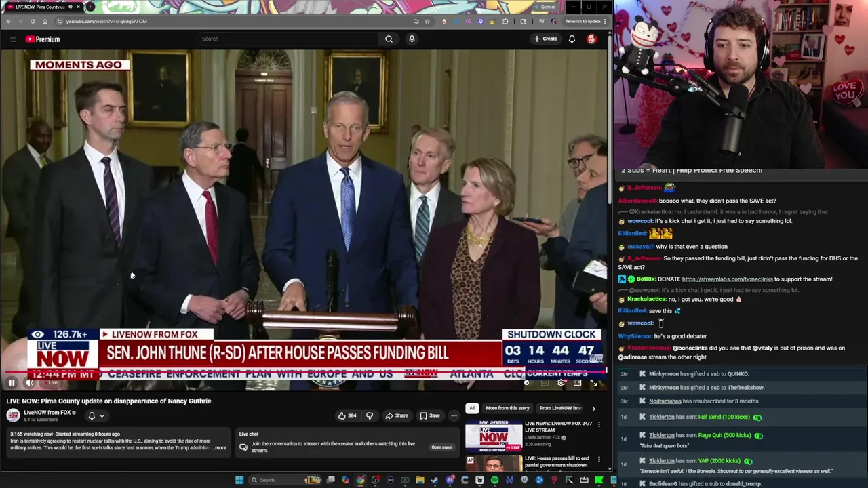
Task: Open the Gemini button in Chrome
Action: coord(545,7)
